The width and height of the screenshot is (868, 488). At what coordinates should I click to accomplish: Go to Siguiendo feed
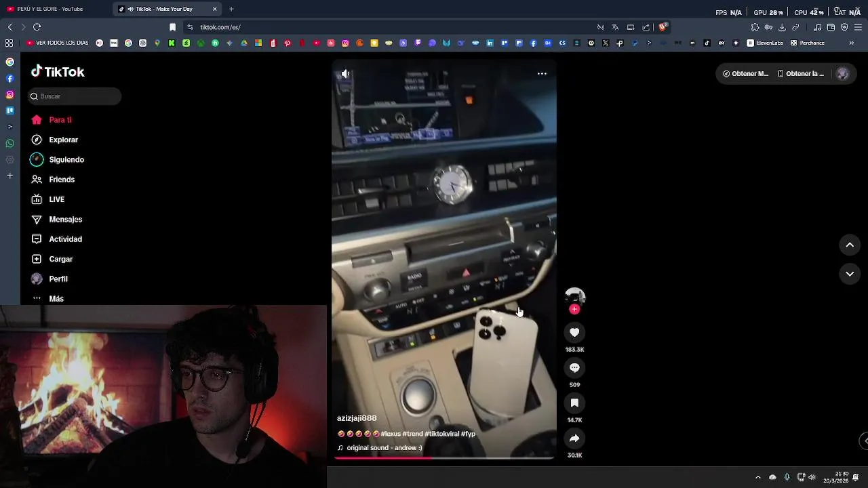[57, 160]
